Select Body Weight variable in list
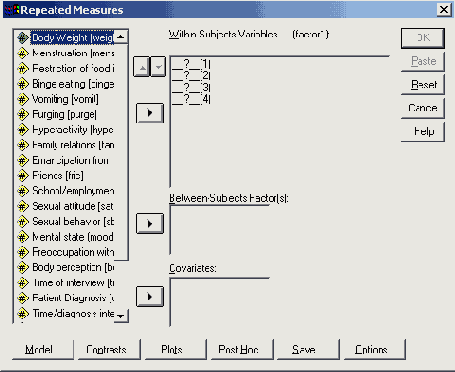 point(73,38)
